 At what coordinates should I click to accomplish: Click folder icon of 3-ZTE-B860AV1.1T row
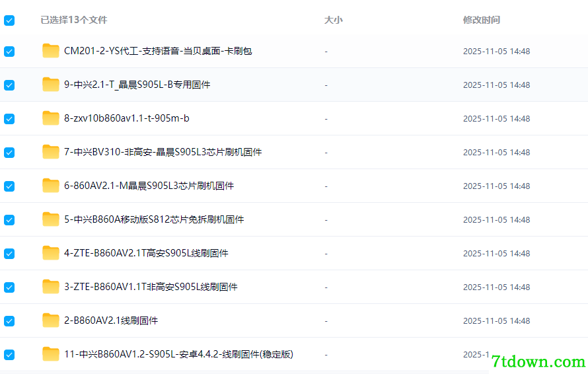coord(51,287)
